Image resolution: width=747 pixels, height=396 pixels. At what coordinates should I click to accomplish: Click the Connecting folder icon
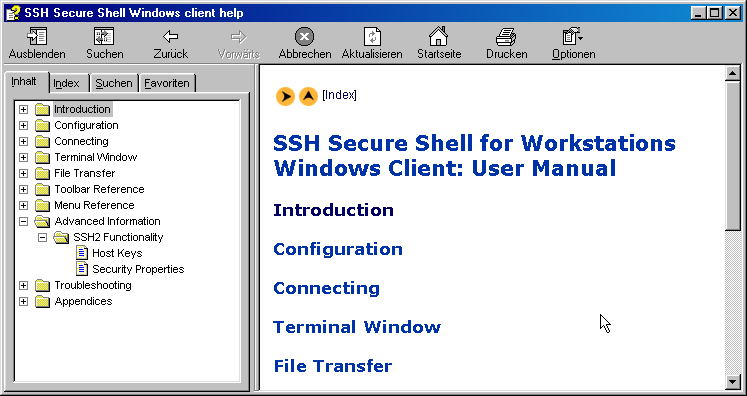42,142
